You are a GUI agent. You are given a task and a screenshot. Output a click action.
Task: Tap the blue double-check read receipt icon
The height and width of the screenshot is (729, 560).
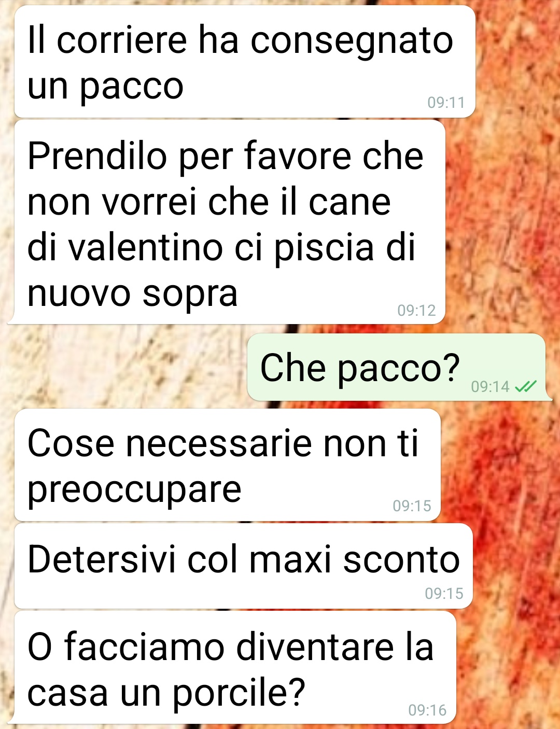coord(525,386)
